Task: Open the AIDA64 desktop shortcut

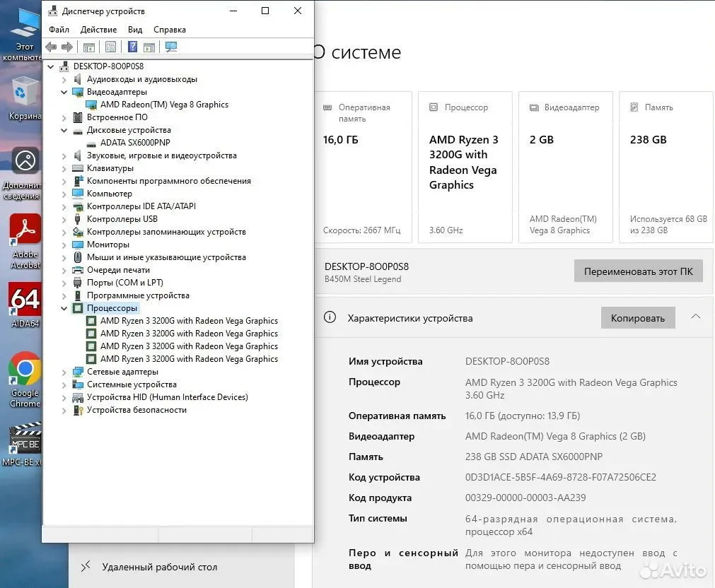Action: (25, 305)
